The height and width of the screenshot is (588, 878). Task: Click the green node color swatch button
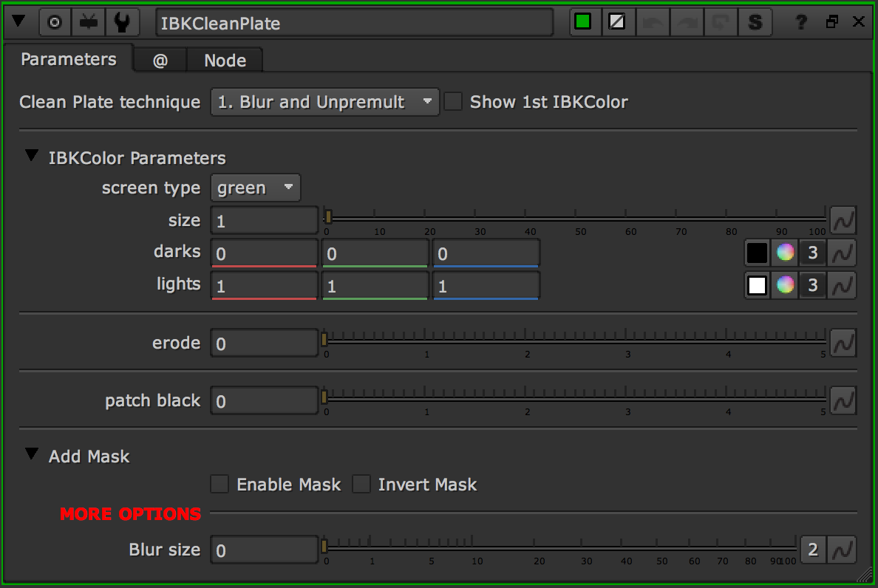pos(583,22)
